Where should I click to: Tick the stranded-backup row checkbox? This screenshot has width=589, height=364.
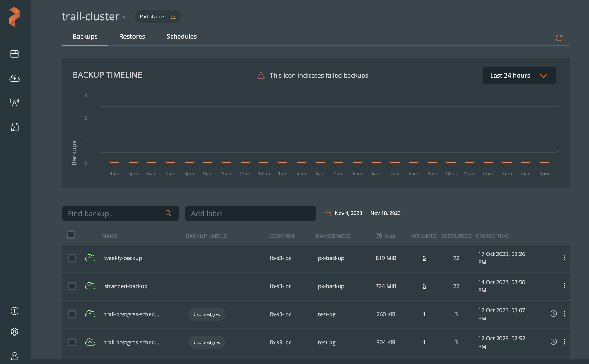tap(72, 286)
